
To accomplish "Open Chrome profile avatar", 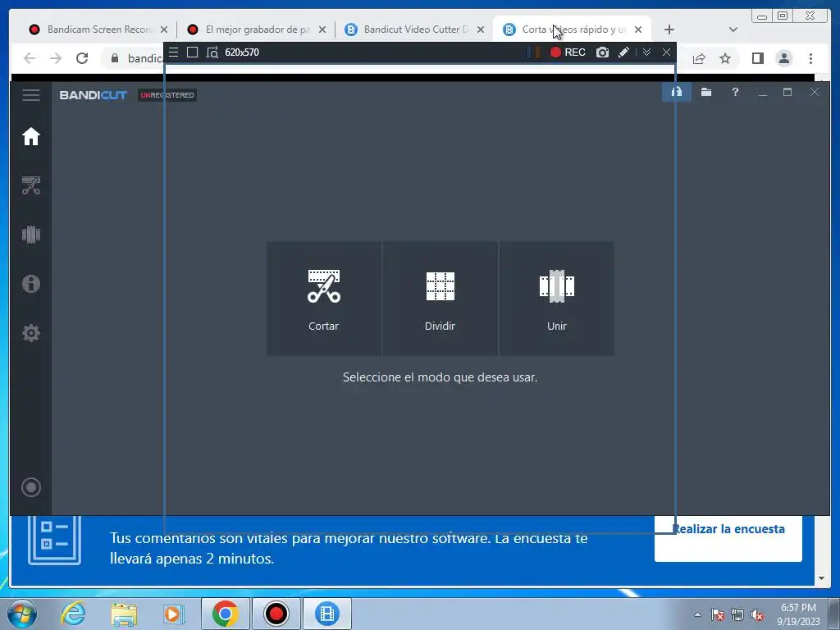I will point(783,58).
